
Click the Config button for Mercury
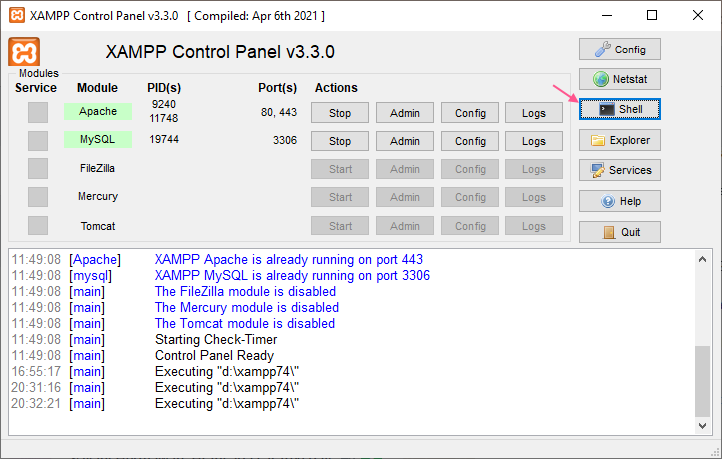470,197
